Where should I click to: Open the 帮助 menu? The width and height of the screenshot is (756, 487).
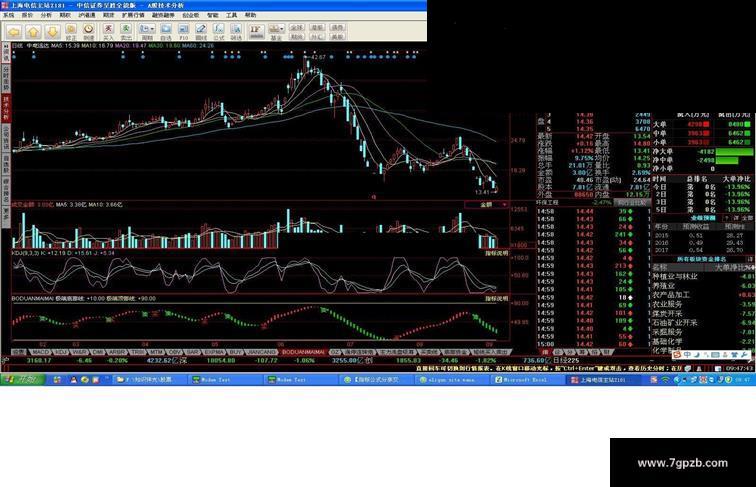point(250,15)
